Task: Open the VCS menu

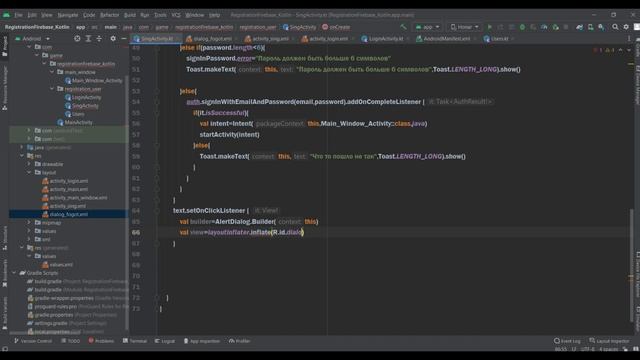Action: [176, 15]
